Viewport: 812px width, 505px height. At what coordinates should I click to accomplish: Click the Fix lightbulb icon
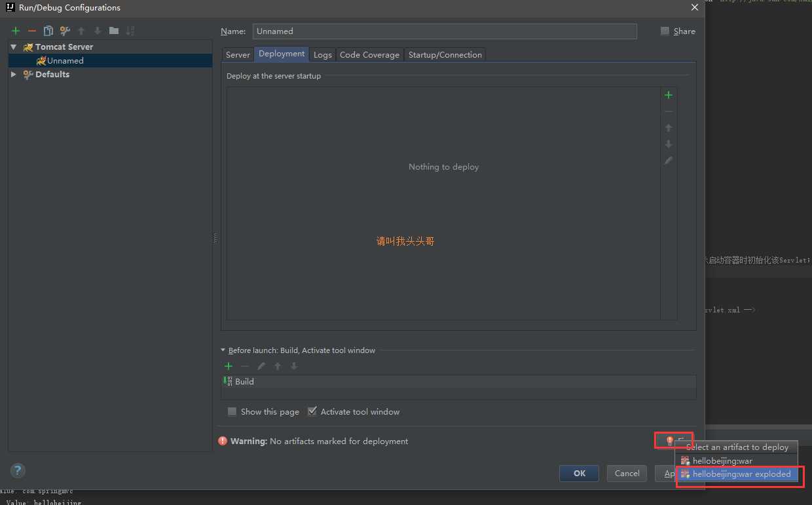pyautogui.click(x=669, y=441)
